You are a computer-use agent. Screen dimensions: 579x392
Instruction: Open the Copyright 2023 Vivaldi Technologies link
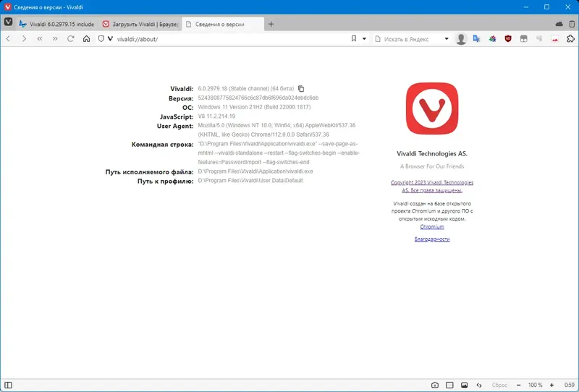tap(432, 187)
